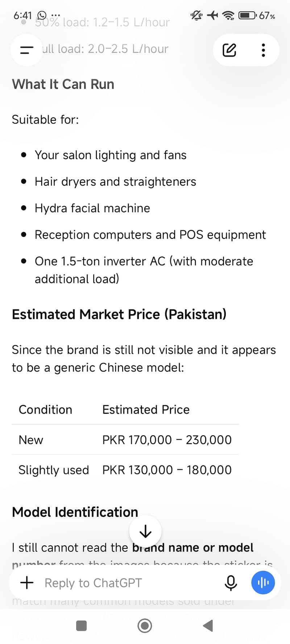Open the sidebar hamburger menu
Screen dimensions: 290x644
pyautogui.click(x=26, y=50)
